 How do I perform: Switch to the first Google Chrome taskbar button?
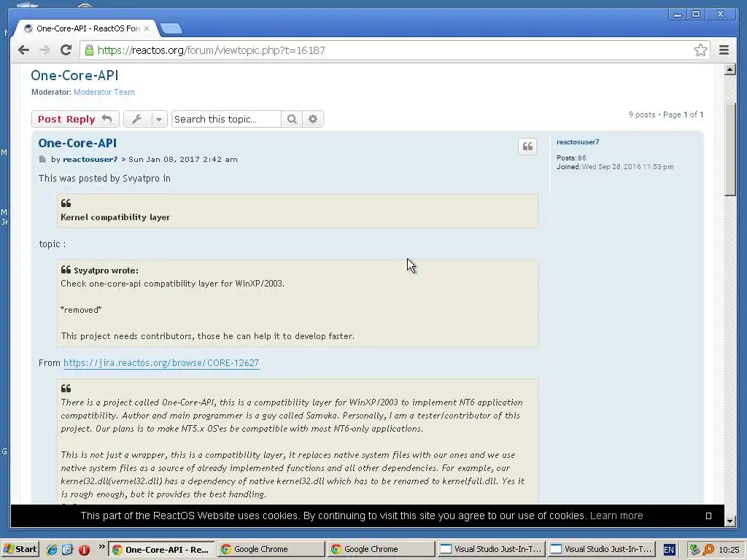[x=271, y=550]
